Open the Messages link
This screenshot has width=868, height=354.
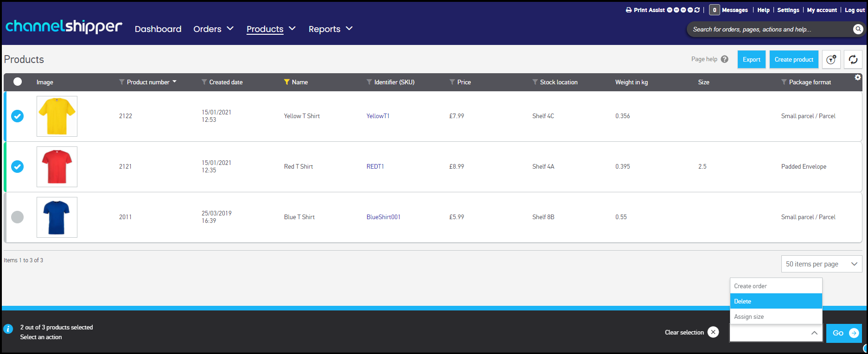(735, 10)
